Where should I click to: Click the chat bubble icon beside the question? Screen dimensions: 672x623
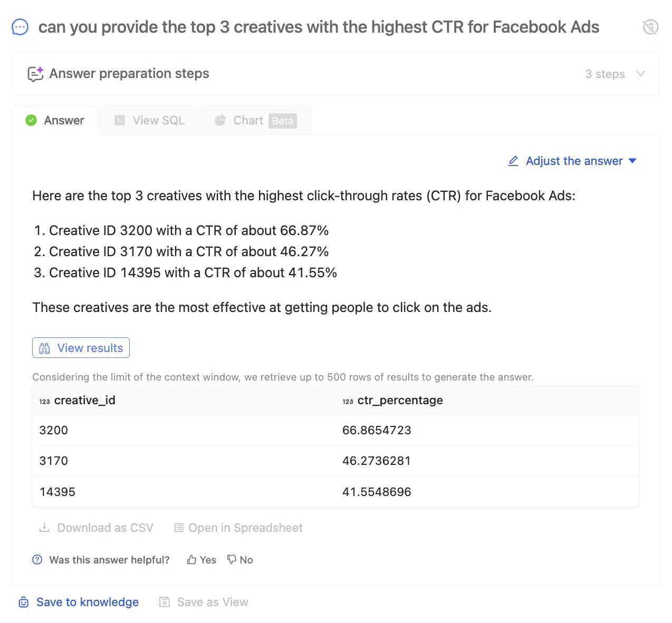(x=20, y=27)
